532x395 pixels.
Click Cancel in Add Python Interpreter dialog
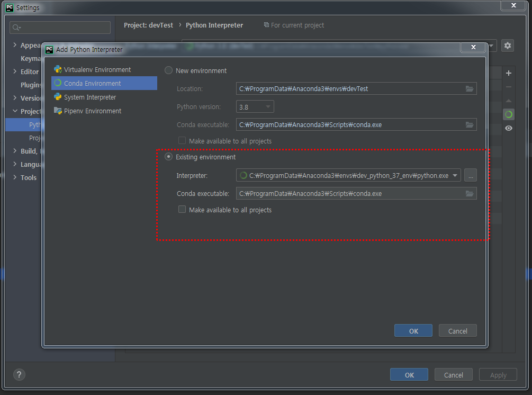[x=458, y=331]
